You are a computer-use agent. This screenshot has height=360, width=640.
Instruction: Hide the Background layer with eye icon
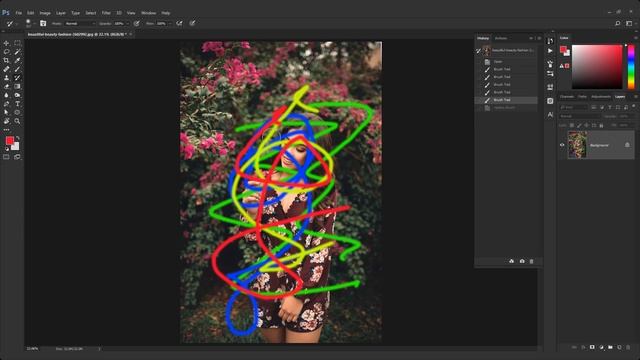pyautogui.click(x=562, y=145)
